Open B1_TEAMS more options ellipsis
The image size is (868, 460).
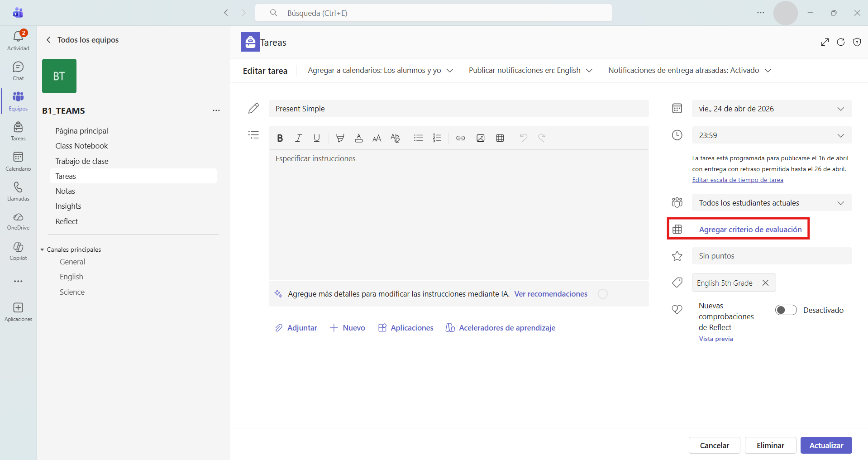(x=216, y=110)
